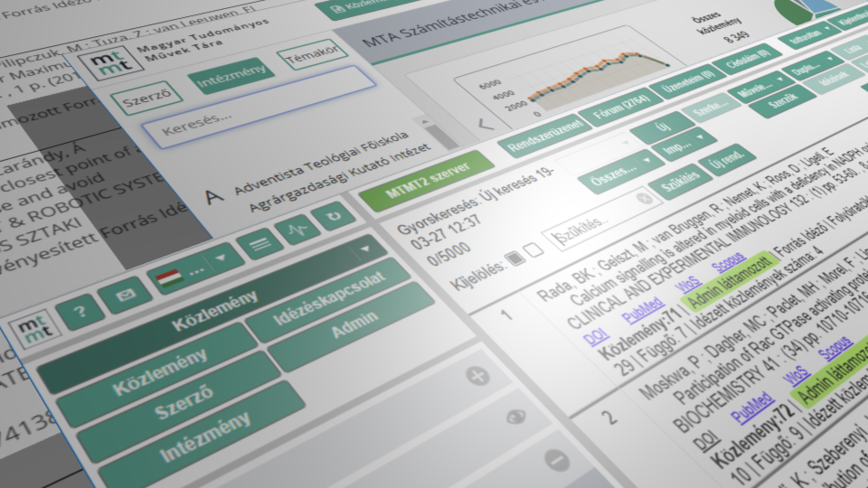Select Adventista Teológiai Főiskola in the list
Screen dimensions: 868x488
[x=321, y=162]
